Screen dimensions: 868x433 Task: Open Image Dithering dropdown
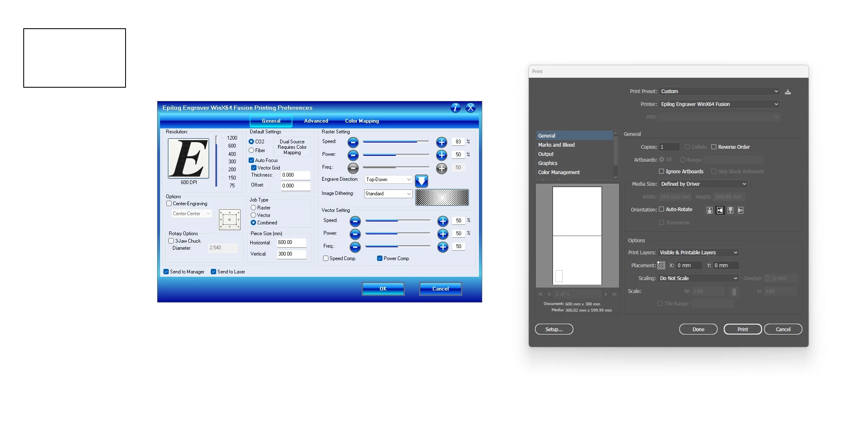pos(388,194)
